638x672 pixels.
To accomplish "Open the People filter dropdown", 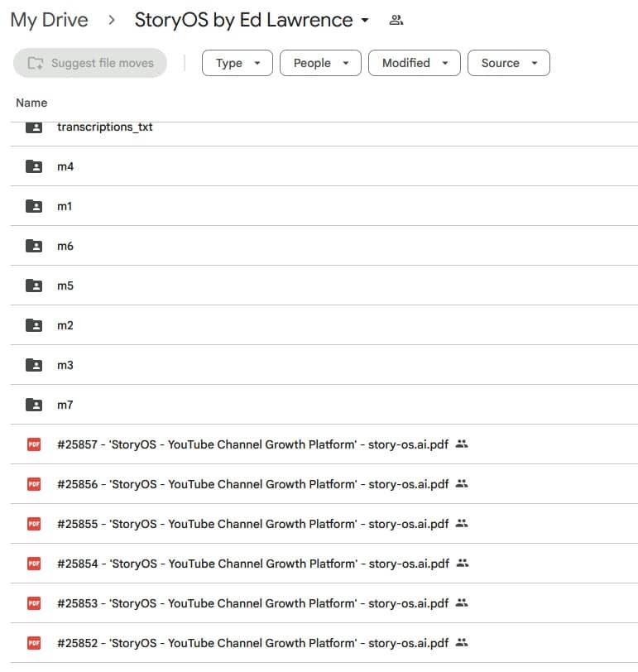I will pyautogui.click(x=320, y=63).
